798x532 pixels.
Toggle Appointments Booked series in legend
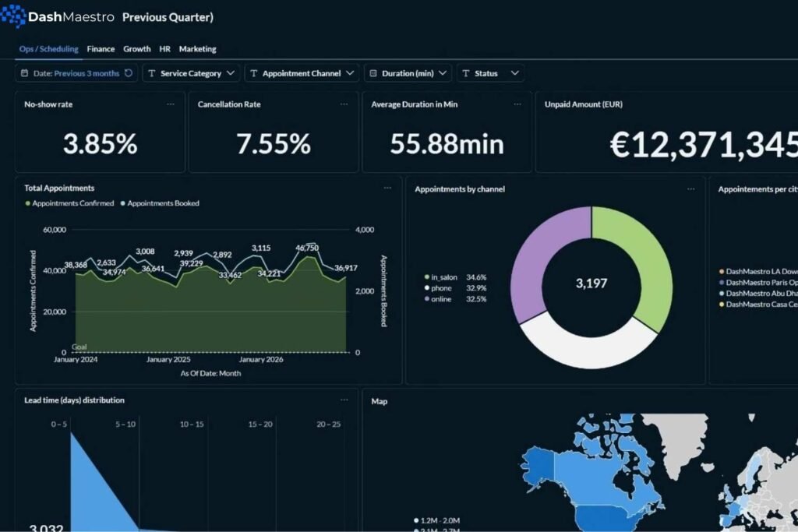(162, 203)
